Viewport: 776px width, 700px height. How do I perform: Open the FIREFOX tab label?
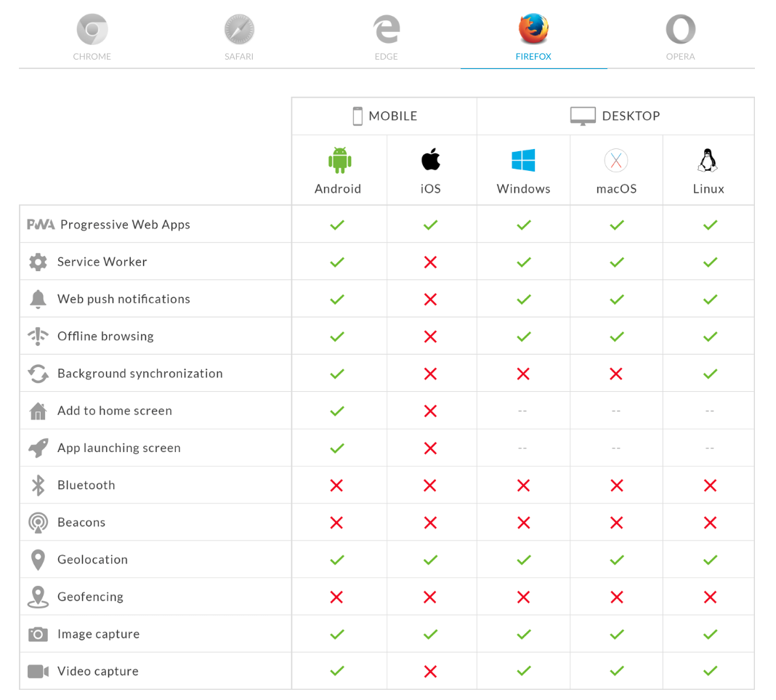[x=533, y=57]
